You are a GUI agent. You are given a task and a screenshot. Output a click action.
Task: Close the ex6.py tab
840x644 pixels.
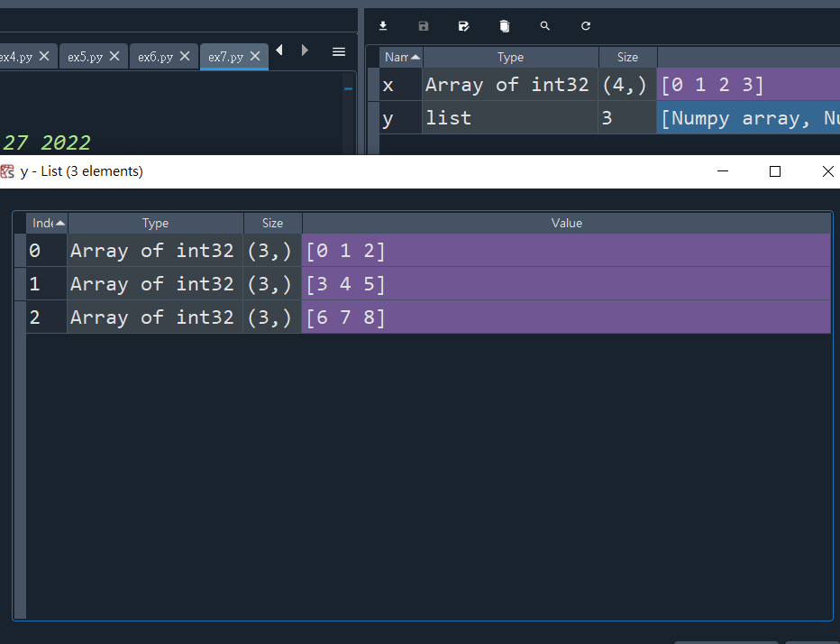pyautogui.click(x=185, y=56)
